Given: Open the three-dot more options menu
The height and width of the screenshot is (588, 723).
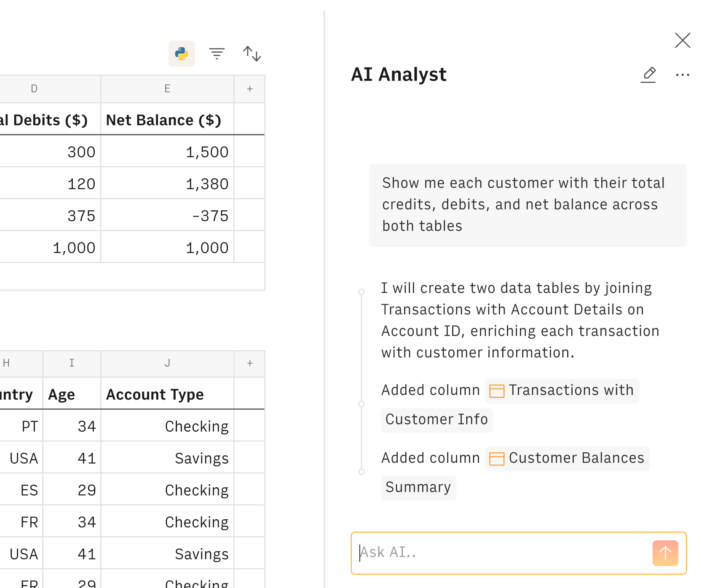Looking at the screenshot, I should (682, 75).
